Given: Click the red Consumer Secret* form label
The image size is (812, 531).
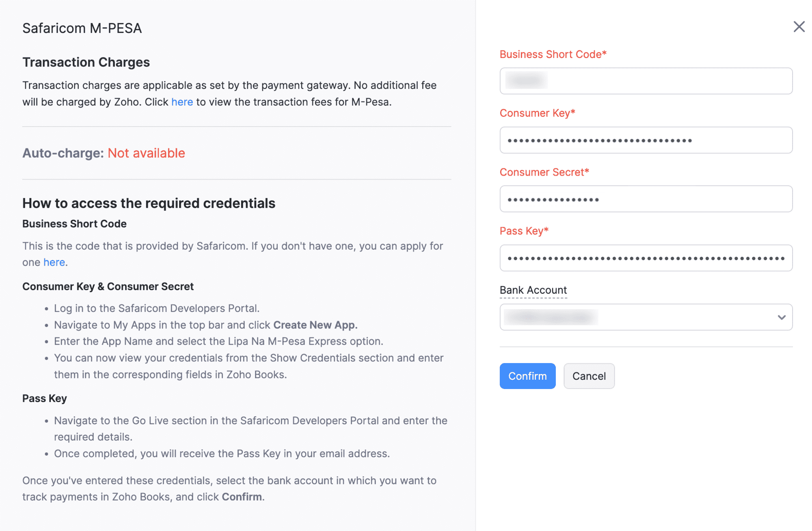Looking at the screenshot, I should coord(544,172).
